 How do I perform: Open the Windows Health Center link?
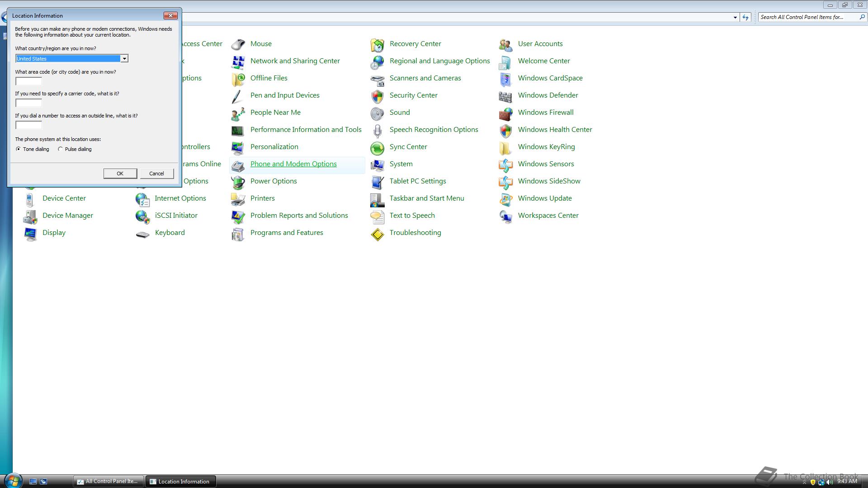pyautogui.click(x=555, y=130)
